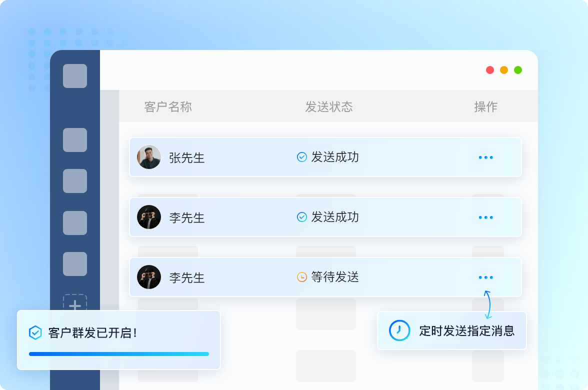The width and height of the screenshot is (588, 390).
Task: Click the hexagon check icon in notification
Action: point(35,332)
